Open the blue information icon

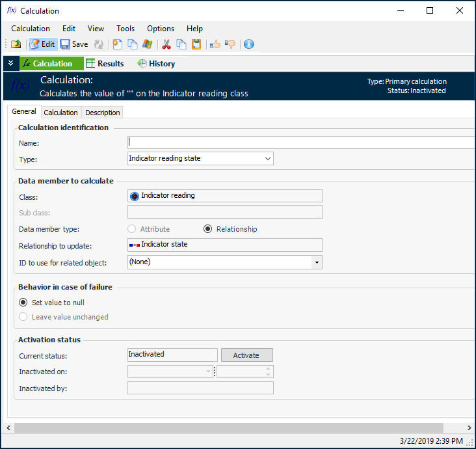[x=248, y=44]
